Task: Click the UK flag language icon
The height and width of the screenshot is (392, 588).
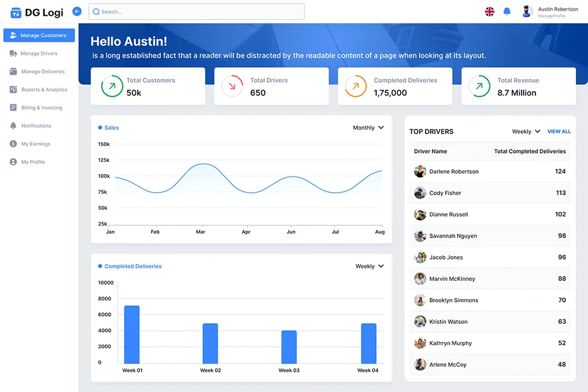Action: pyautogui.click(x=489, y=11)
